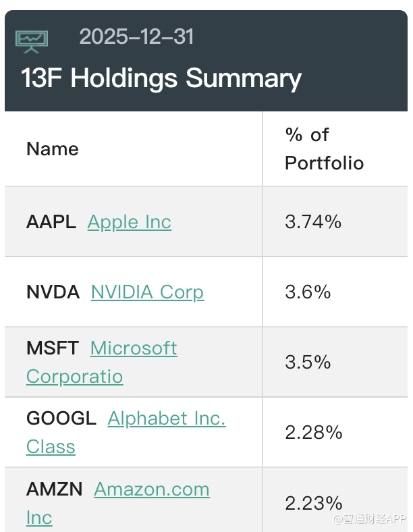Click the % of Portfolio column header
Viewport: 413px width, 532px height.
pyautogui.click(x=324, y=149)
